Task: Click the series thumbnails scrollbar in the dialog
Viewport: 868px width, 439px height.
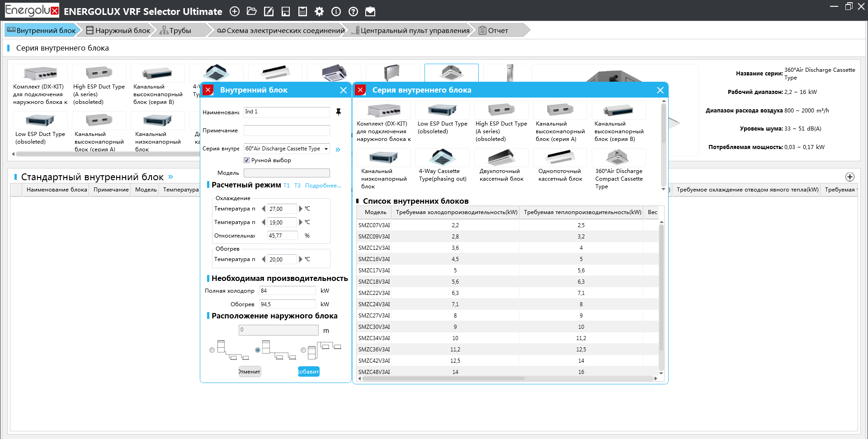Action: 664,123
